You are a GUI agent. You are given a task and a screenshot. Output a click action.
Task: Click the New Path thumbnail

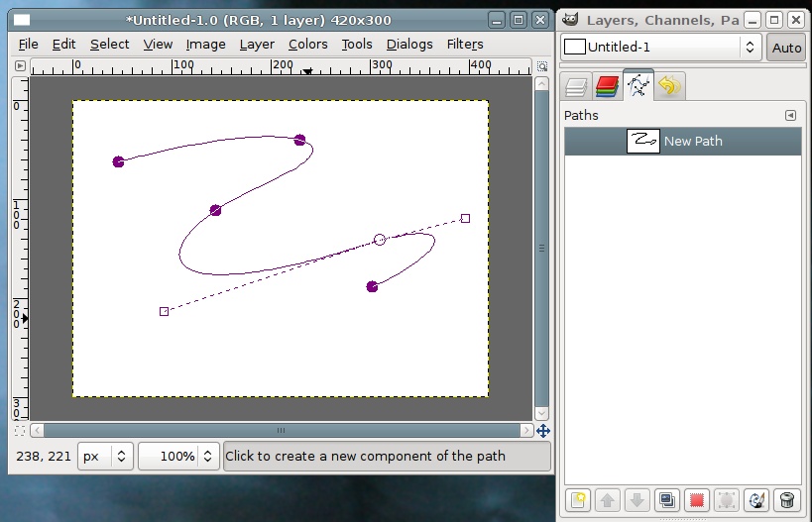click(x=643, y=141)
